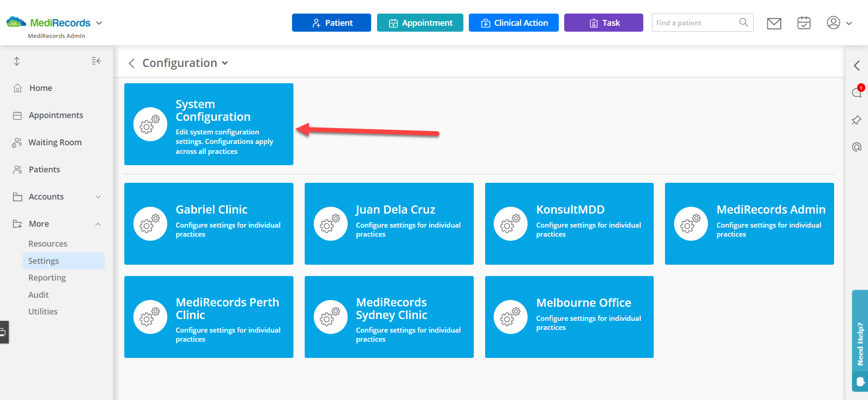Click the teal Appointment button
The height and width of the screenshot is (400, 868).
point(420,23)
